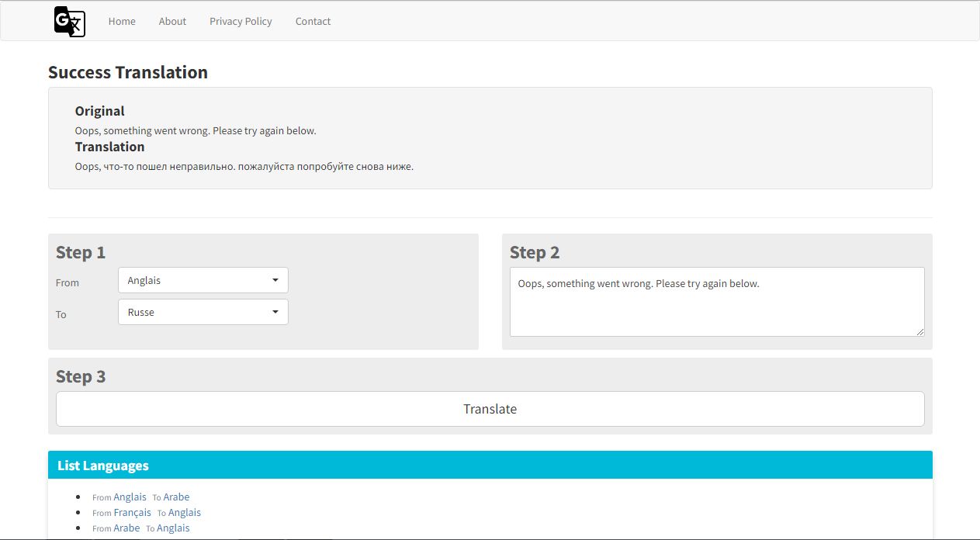Click the Français link in the language list

[133, 512]
